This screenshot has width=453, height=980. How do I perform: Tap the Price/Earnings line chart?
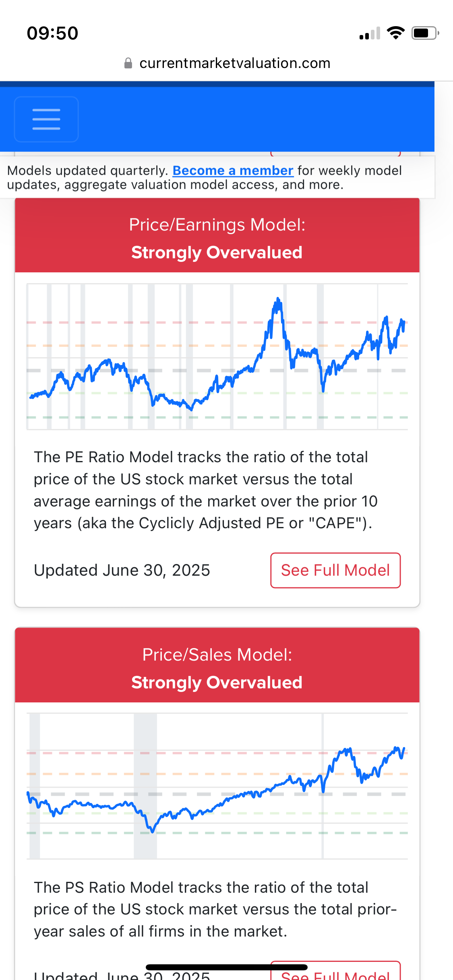tap(217, 356)
